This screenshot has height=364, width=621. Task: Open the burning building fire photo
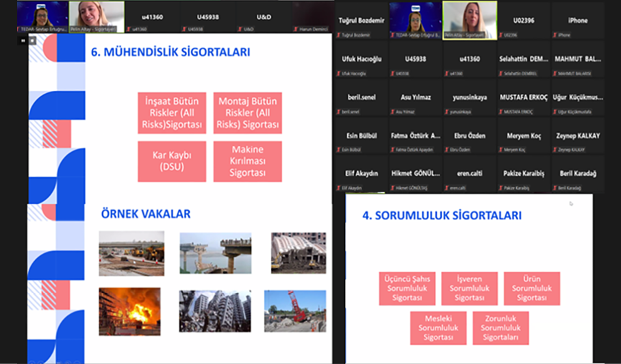click(129, 311)
